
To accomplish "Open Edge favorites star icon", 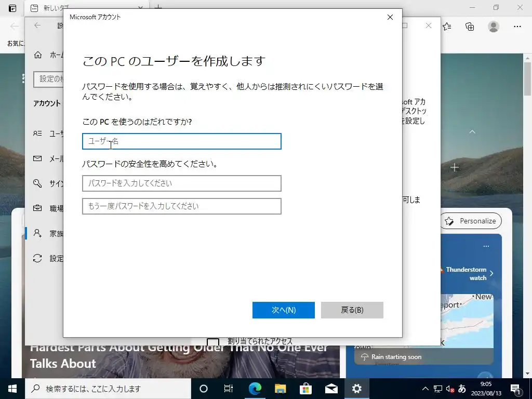I will tap(447, 26).
